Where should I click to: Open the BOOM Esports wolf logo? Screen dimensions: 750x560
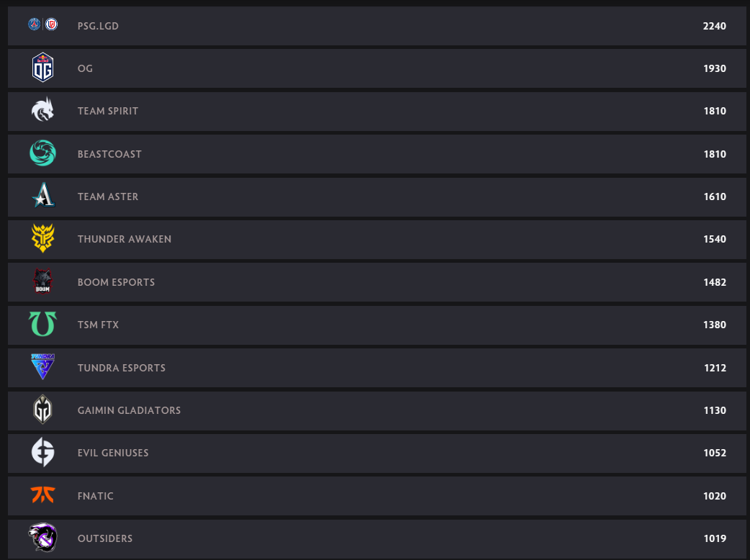42,281
